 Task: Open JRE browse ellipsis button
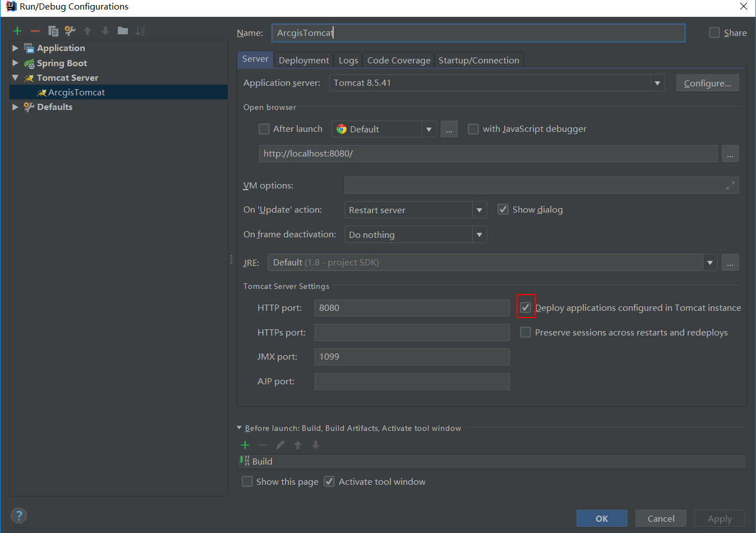[730, 263]
